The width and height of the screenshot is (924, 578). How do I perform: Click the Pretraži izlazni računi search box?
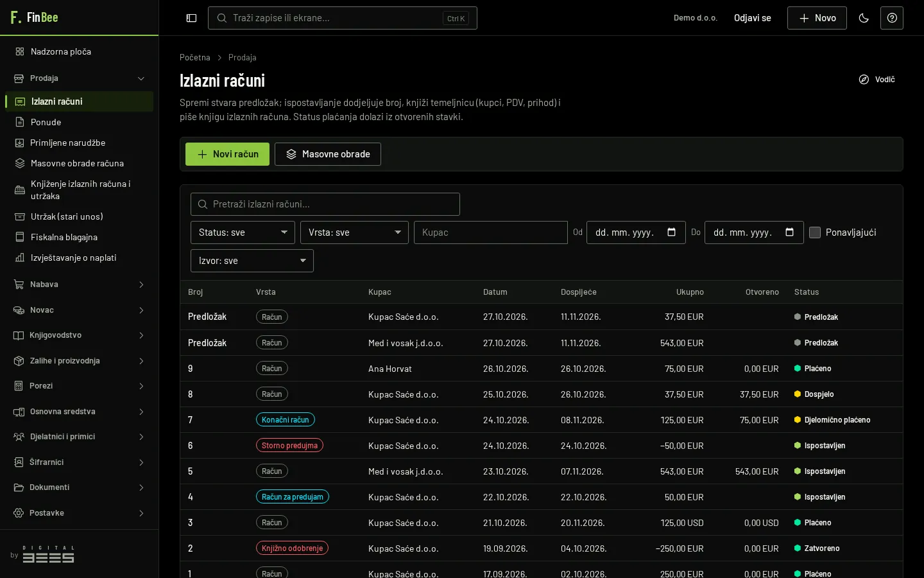[325, 204]
